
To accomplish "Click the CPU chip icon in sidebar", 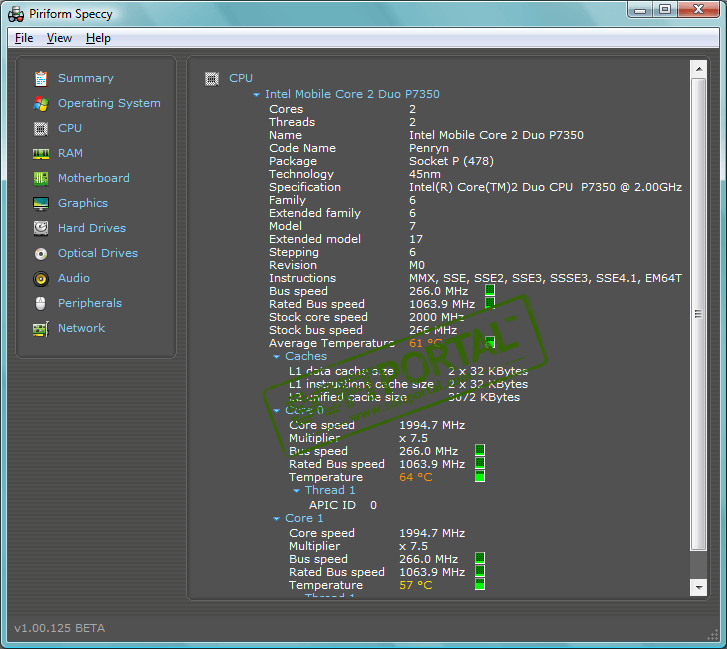I will pyautogui.click(x=41, y=128).
